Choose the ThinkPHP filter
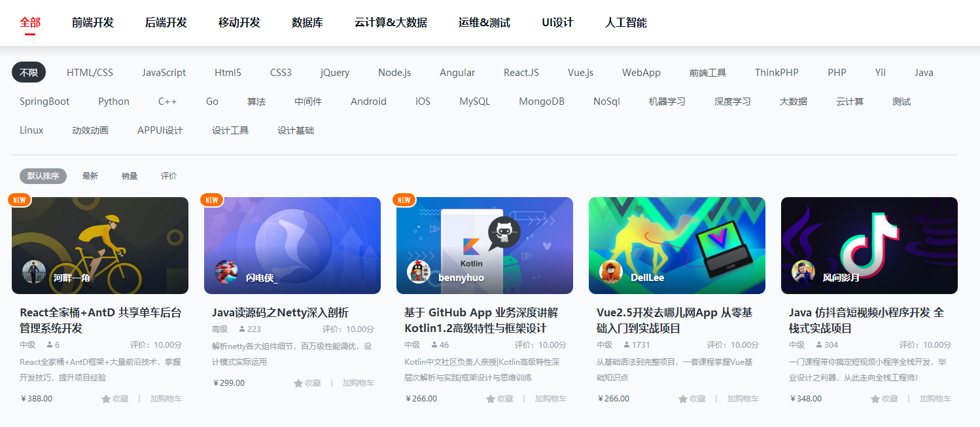The image size is (980, 427). click(x=777, y=73)
